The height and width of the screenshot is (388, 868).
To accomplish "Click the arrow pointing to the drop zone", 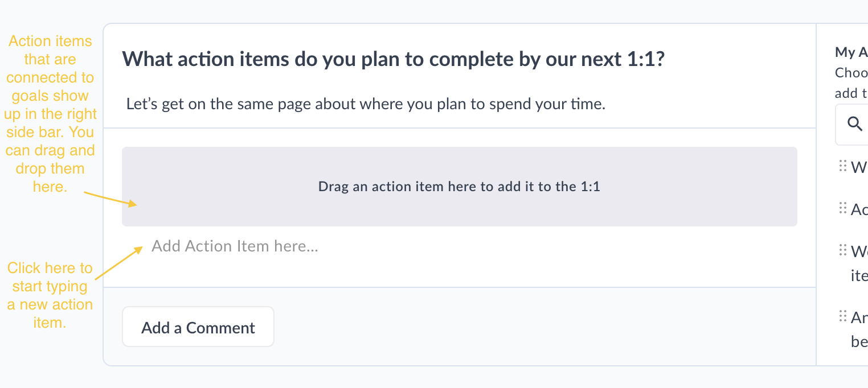I will [110, 198].
